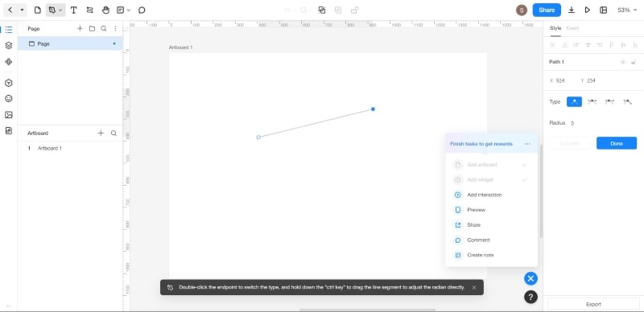Viewport: 644px width, 312px height.
Task: Select Artboard 1 in artboard list
Action: (x=70, y=148)
